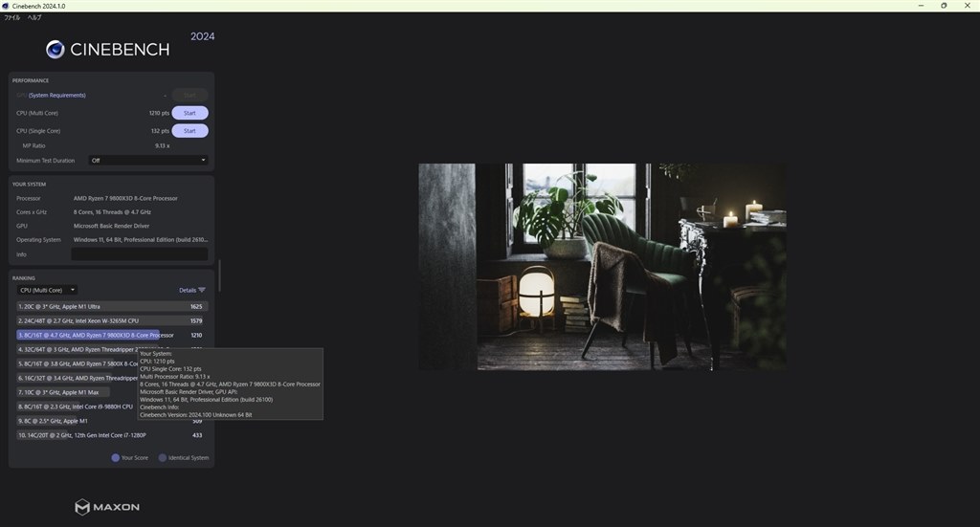
Task: Restore the window using the title bar button
Action: 943,6
